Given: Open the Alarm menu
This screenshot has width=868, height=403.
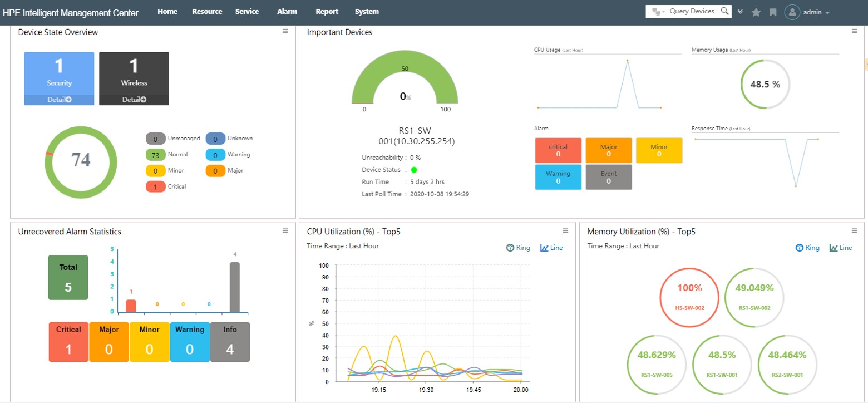Looking at the screenshot, I should pos(287,11).
